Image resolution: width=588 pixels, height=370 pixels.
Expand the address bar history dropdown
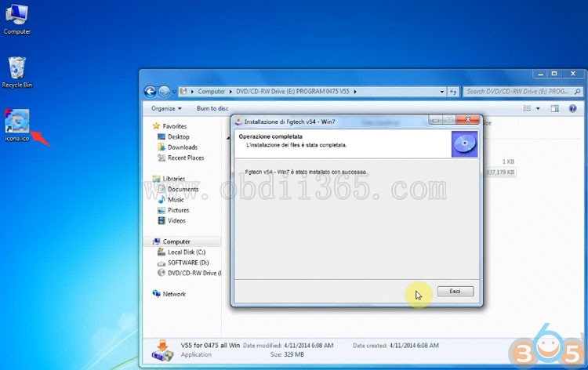click(x=442, y=92)
